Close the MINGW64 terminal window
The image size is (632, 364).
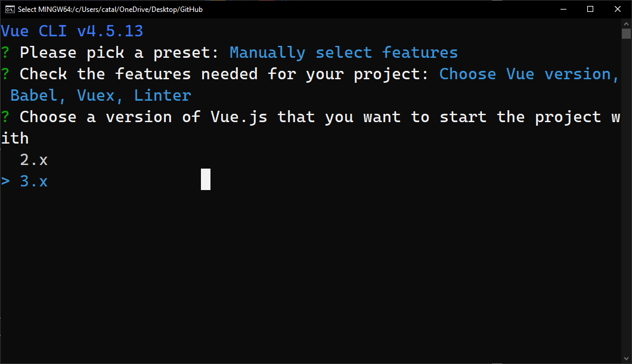[618, 10]
